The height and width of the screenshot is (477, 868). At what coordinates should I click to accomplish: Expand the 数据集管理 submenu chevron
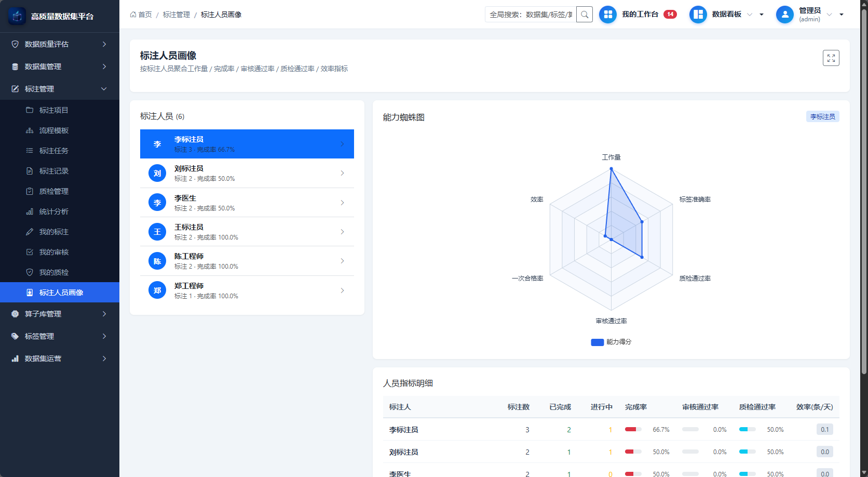104,67
